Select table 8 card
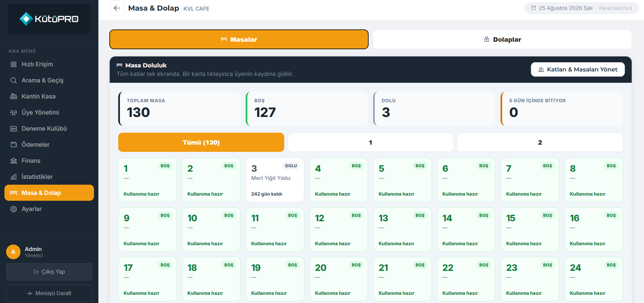The image size is (644, 303). click(x=594, y=180)
